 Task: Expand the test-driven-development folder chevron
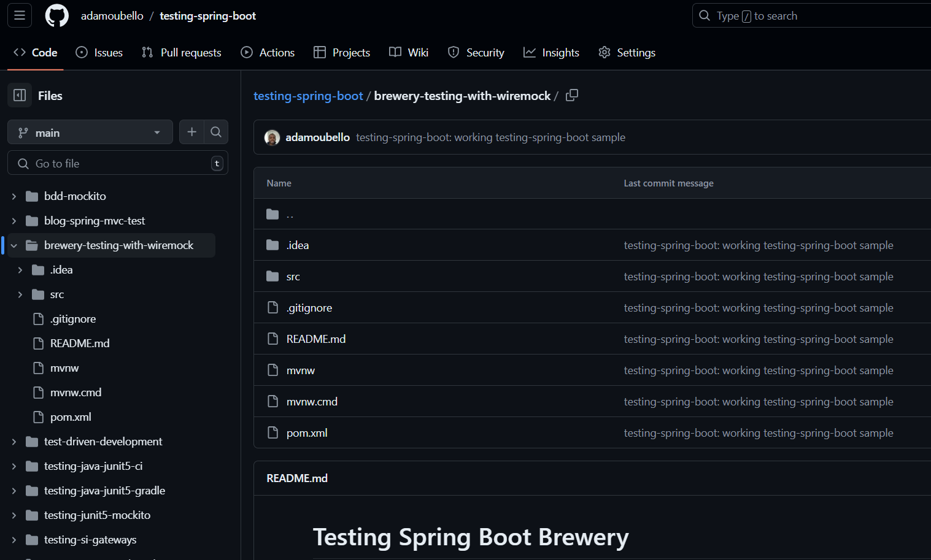point(14,442)
